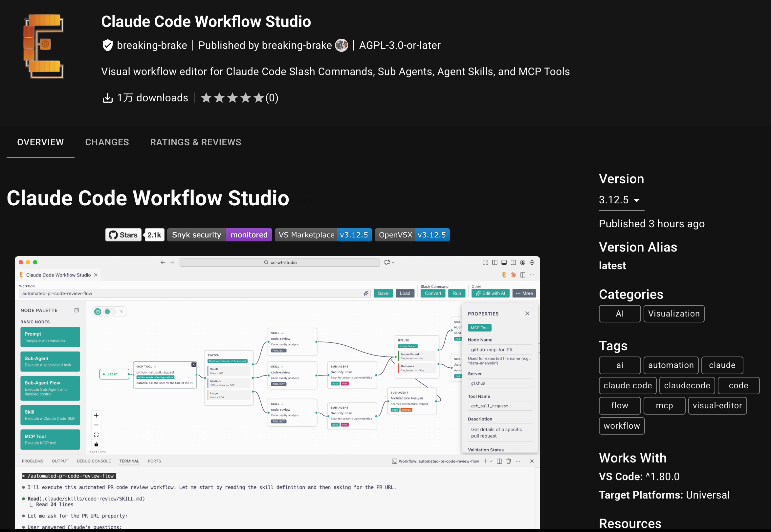
Task: Click the fit-view icon in React Flow controls
Action: pyautogui.click(x=96, y=434)
